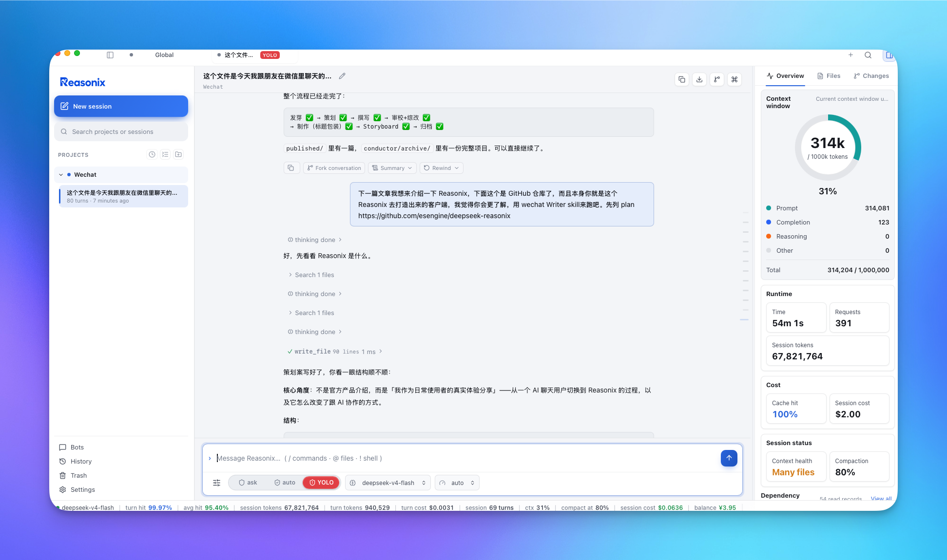
Task: Download the conversation with export icon
Action: tap(699, 79)
